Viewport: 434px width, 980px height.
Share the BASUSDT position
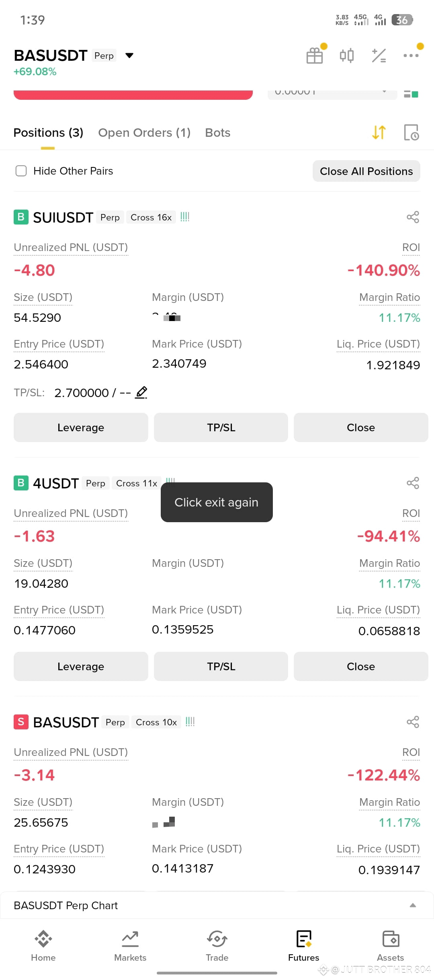(x=413, y=722)
